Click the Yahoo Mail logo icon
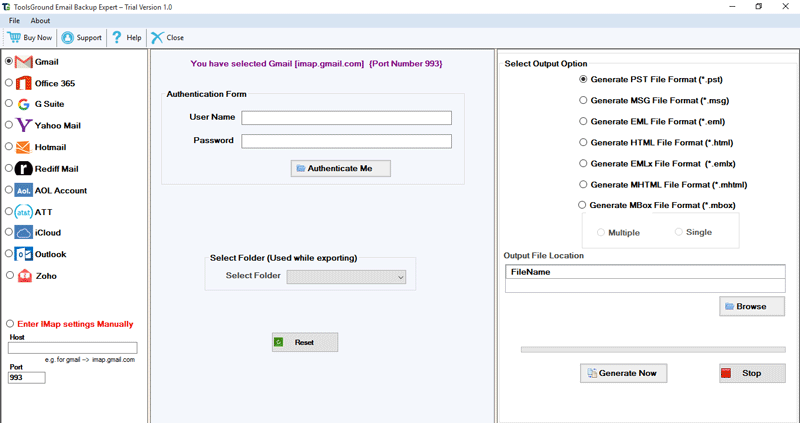The height and width of the screenshot is (423, 800). (x=24, y=126)
